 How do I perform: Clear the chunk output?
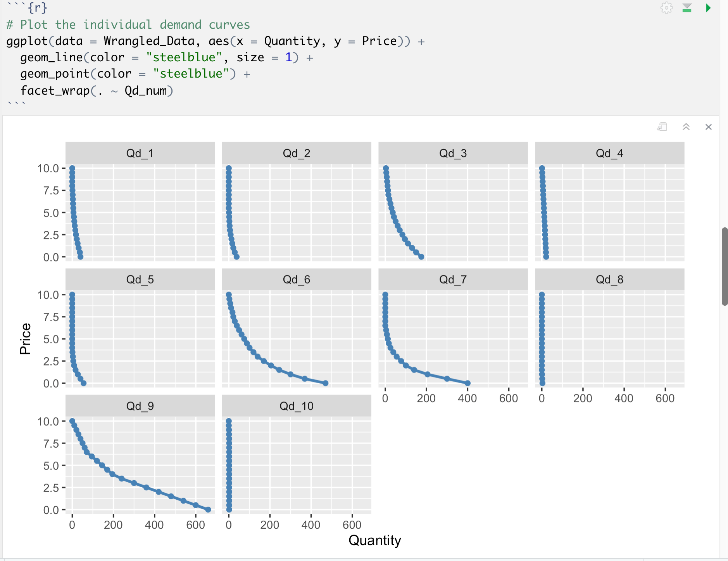click(709, 127)
